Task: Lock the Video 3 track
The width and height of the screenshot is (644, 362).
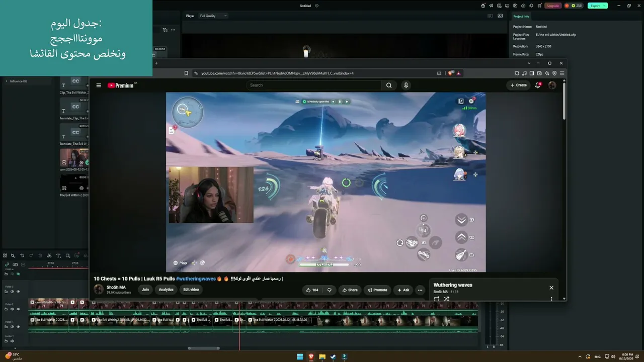Action: click(6, 292)
